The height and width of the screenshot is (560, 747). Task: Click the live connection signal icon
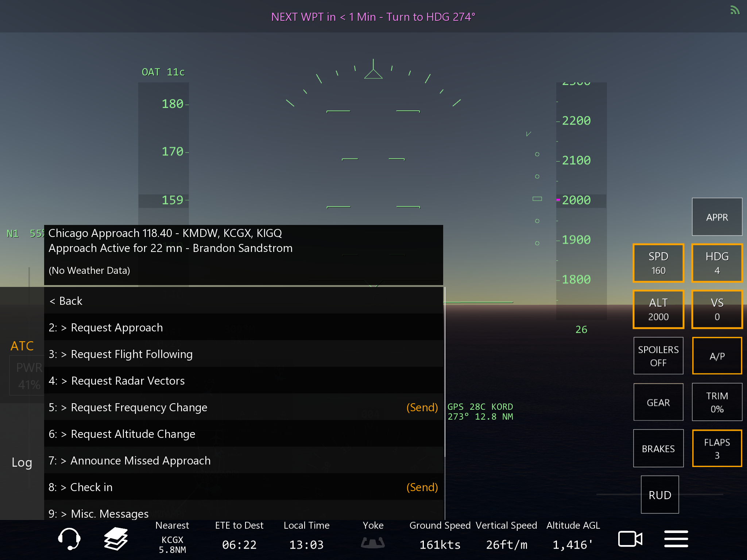(735, 10)
